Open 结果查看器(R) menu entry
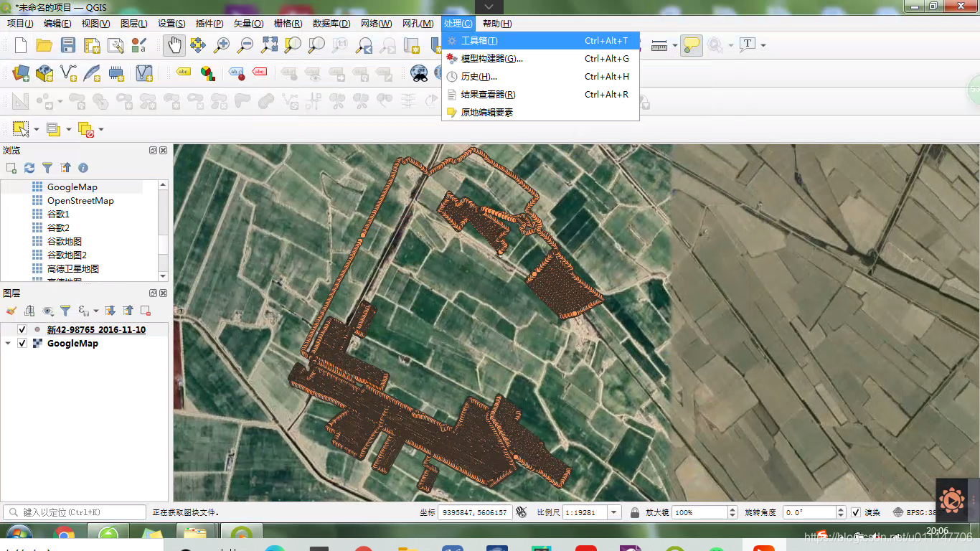 coord(540,95)
